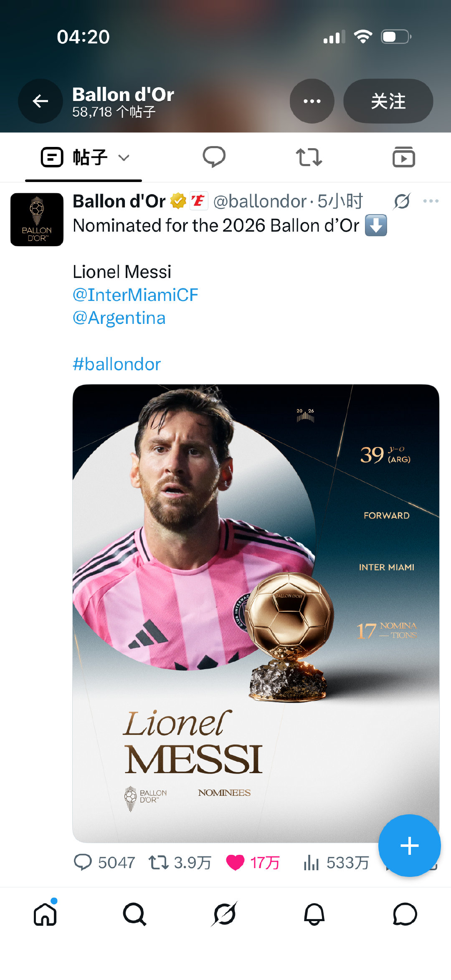Viewport: 451px width, 980px height.
Task: Open the @InterMiamiCF mention link
Action: [135, 295]
